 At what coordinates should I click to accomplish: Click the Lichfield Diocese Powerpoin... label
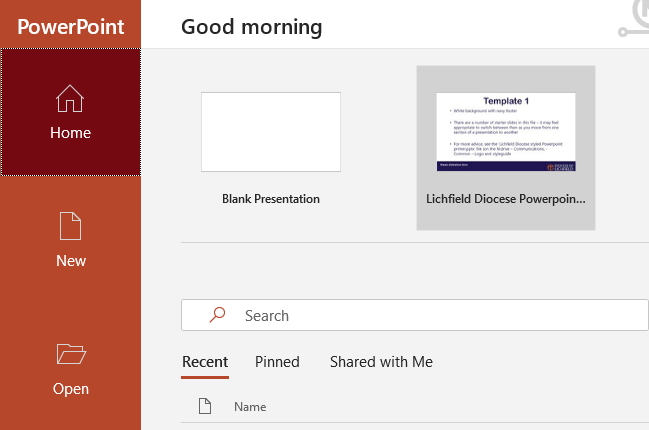[x=506, y=199]
